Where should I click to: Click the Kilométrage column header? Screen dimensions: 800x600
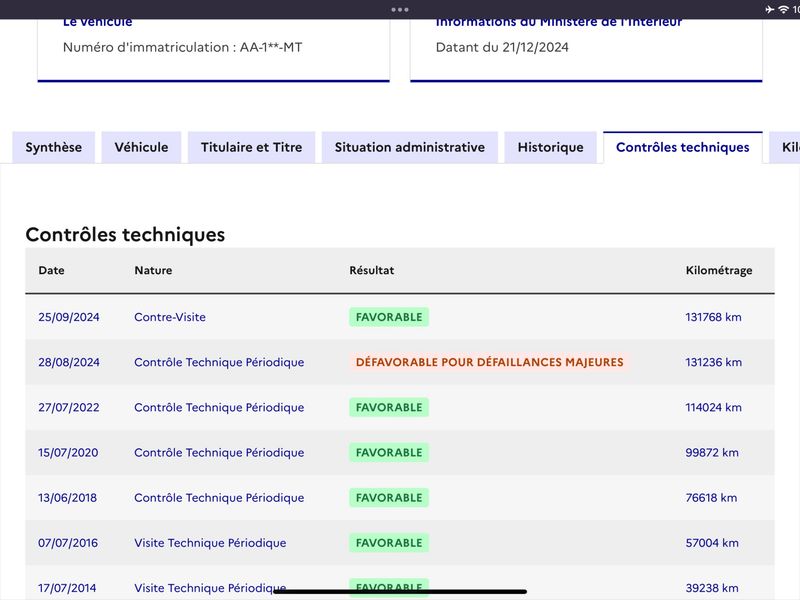719,270
